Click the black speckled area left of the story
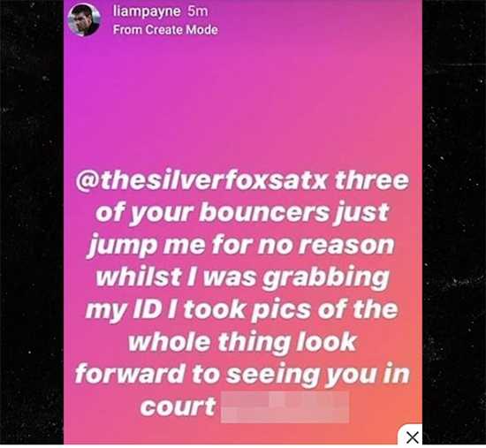Screen dimensions: 486x448 pos(32,224)
